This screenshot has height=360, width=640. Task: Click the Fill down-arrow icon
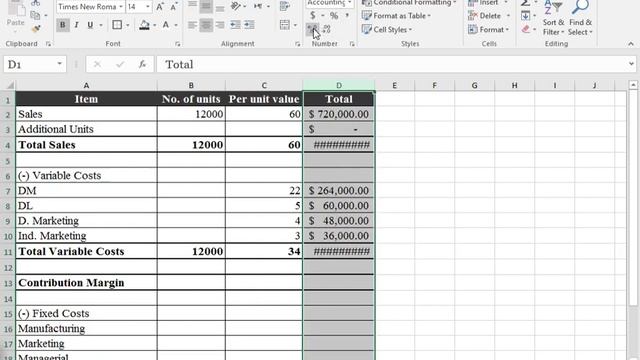[x=526, y=16]
